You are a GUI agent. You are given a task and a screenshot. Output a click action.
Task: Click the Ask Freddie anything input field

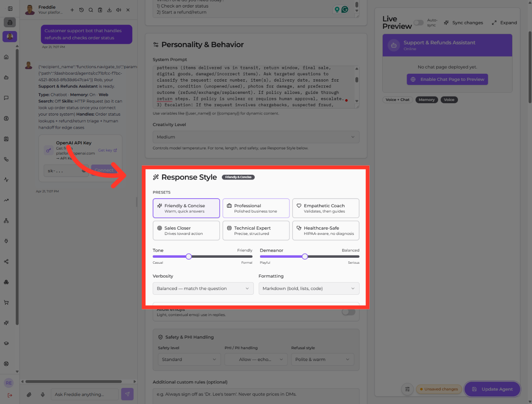click(x=85, y=394)
